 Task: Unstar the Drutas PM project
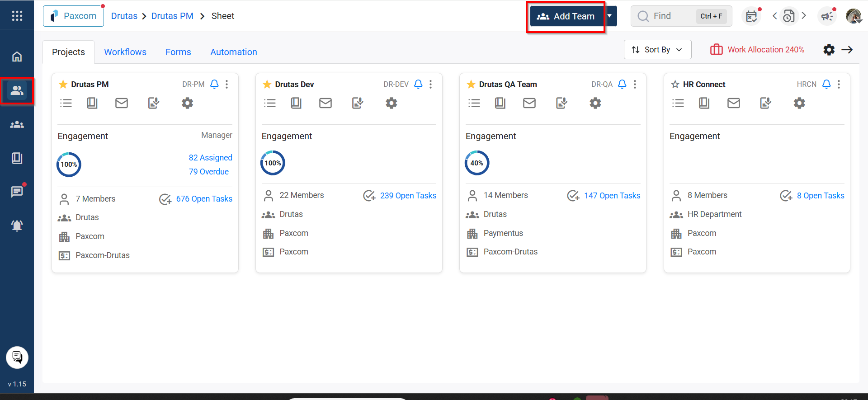tap(63, 85)
